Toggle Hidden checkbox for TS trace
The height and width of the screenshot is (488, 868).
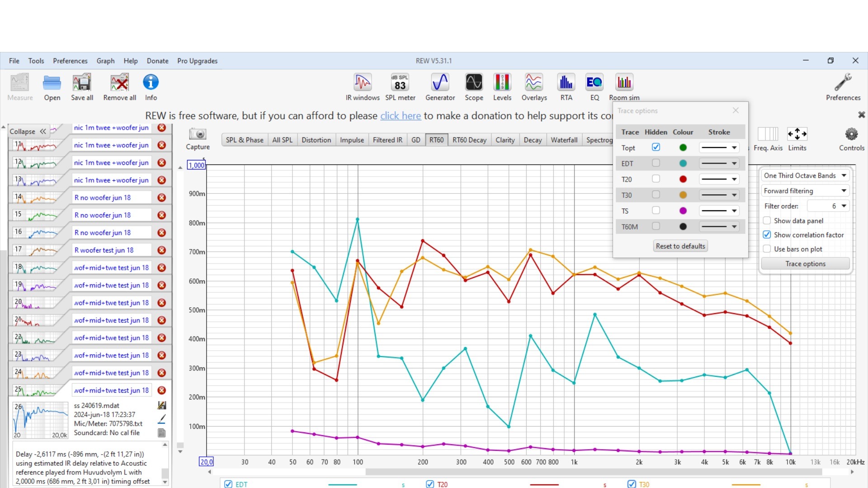656,211
